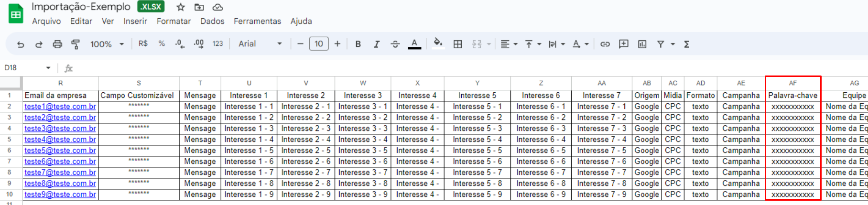Open the 100% zoom dropdown

point(107,44)
